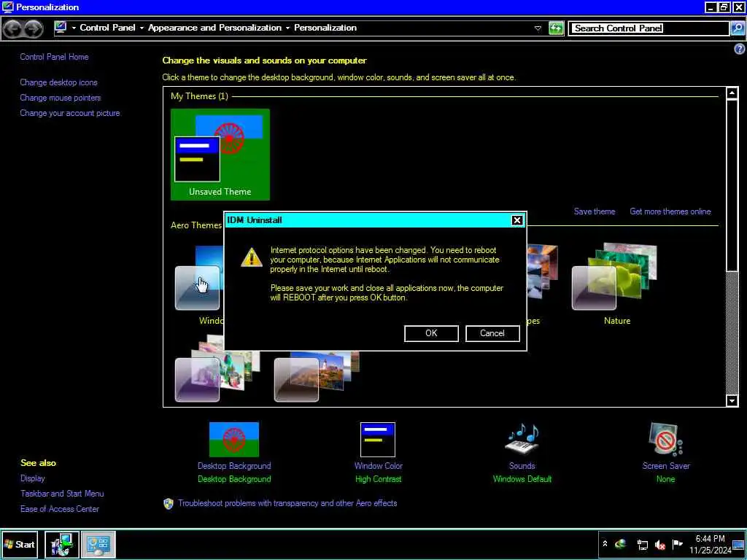This screenshot has width=747, height=560.
Task: Click the search magnifier icon
Action: pyautogui.click(x=737, y=28)
